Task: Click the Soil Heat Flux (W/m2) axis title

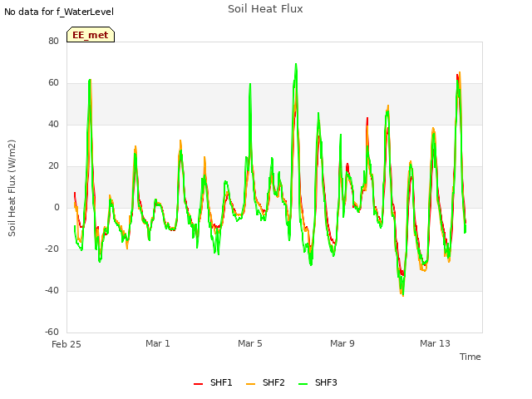Action: click(x=12, y=188)
